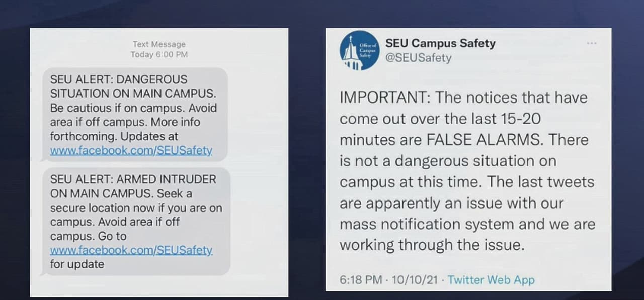Screen dimensions: 644x300
Task: Click the 6:18 PM tweet time
Action: click(361, 280)
